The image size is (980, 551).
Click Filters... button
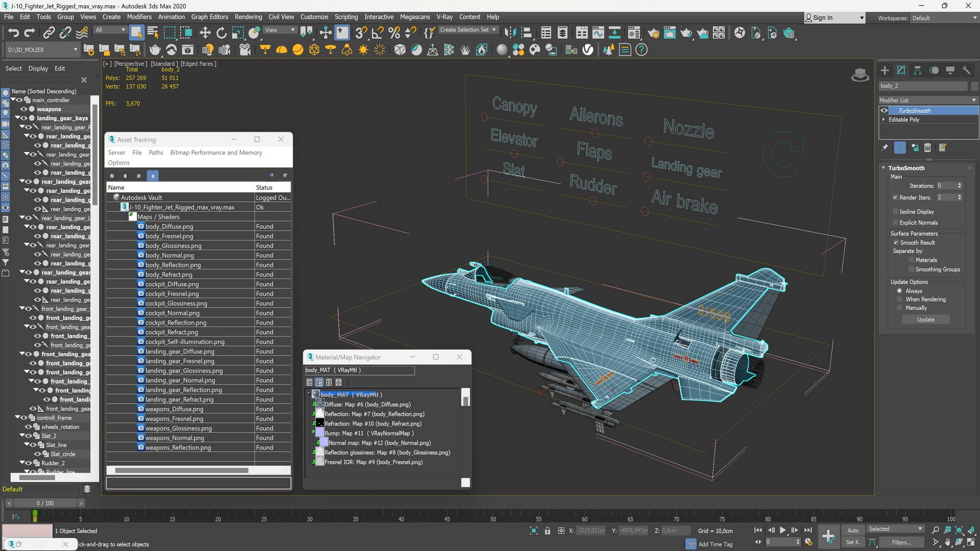pyautogui.click(x=901, y=542)
